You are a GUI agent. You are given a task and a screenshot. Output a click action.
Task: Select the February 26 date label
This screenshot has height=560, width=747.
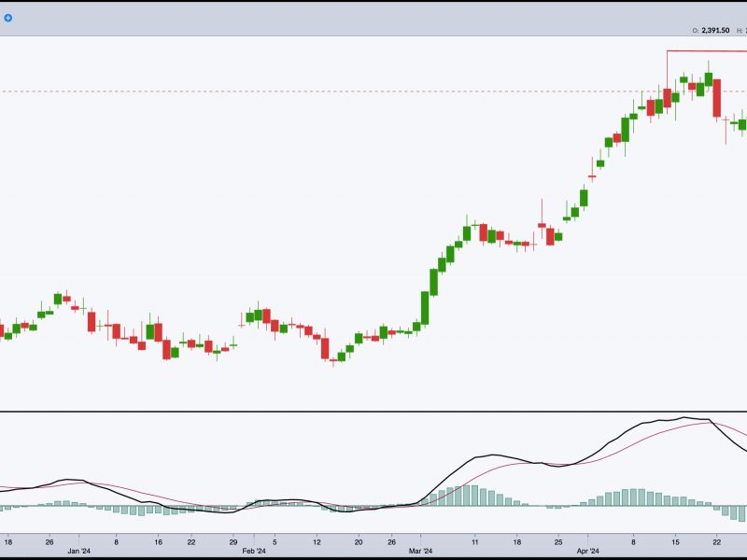391,542
